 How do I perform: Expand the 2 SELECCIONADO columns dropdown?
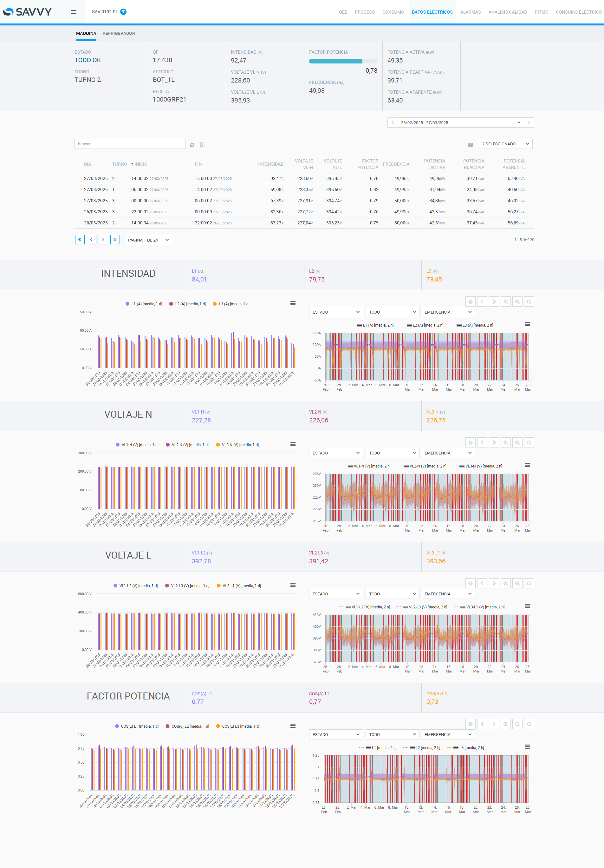point(505,144)
